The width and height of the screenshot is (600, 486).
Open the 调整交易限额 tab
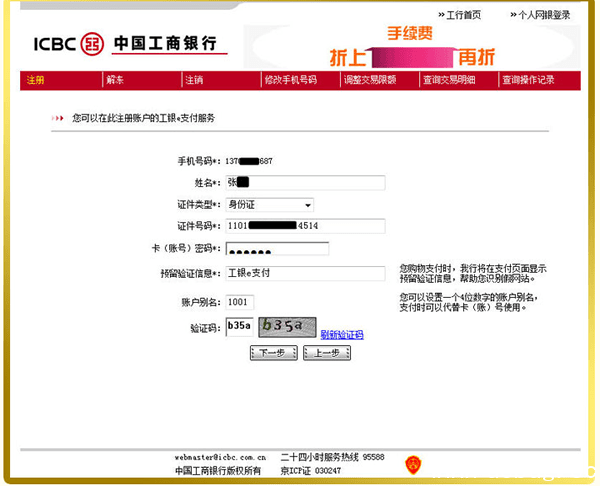tap(370, 80)
